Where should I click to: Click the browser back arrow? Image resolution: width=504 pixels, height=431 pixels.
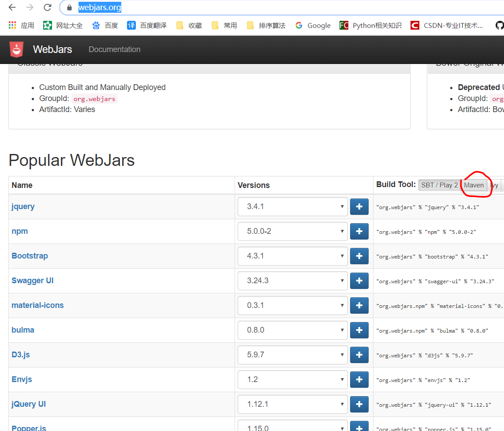(x=12, y=7)
